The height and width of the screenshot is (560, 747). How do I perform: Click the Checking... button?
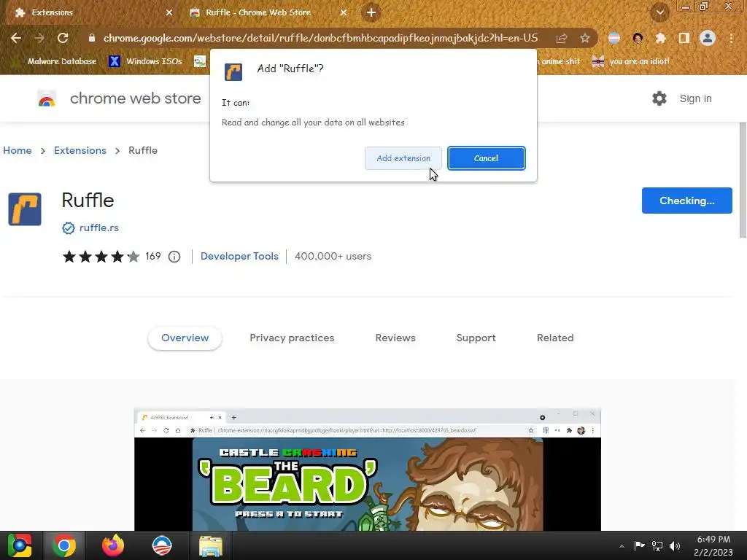687,201
